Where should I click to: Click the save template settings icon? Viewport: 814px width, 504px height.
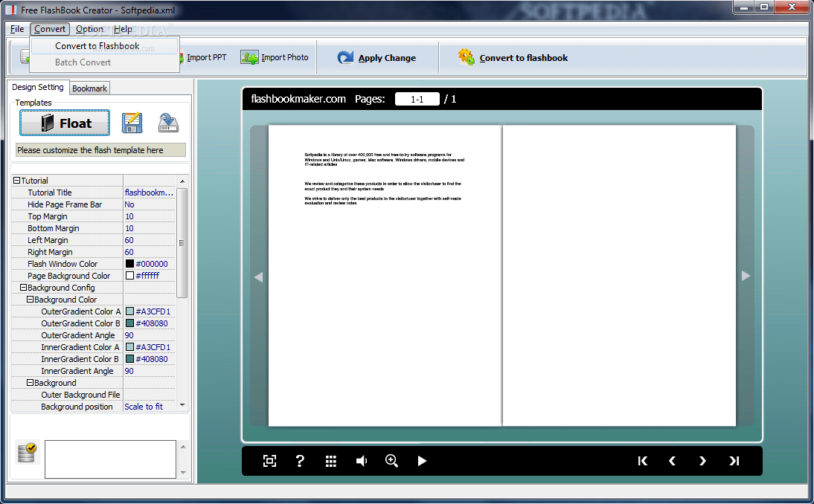pos(132,123)
